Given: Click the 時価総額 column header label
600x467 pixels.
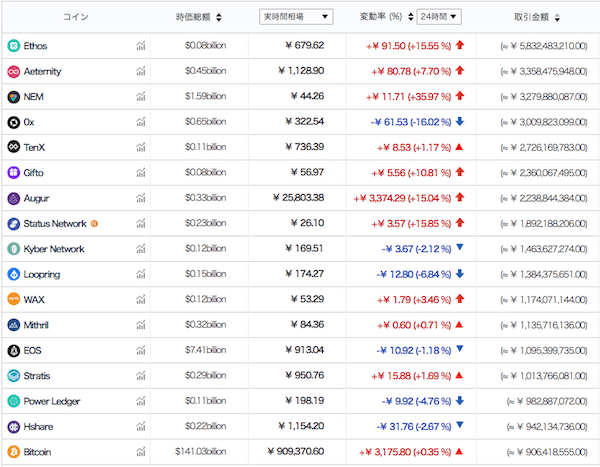Looking at the screenshot, I should 193,17.
